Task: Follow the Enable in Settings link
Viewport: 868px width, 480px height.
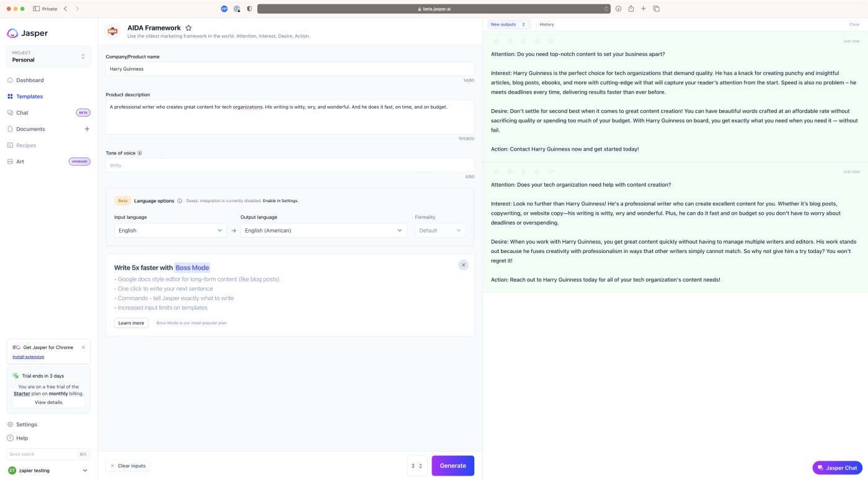Action: [280, 201]
